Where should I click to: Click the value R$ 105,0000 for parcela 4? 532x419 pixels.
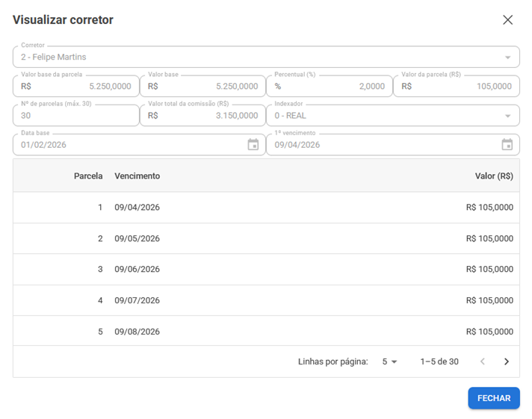coord(489,300)
